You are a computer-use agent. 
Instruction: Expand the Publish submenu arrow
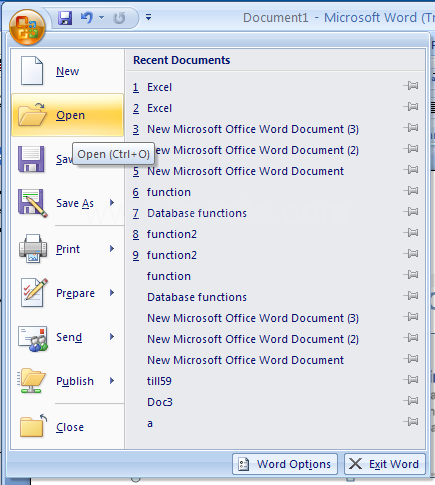[x=112, y=381]
